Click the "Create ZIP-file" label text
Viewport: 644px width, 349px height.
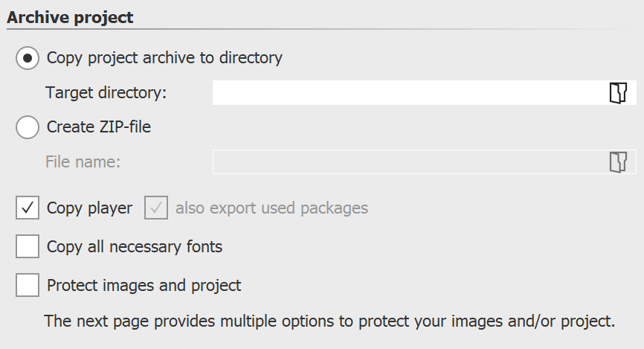coord(99,127)
